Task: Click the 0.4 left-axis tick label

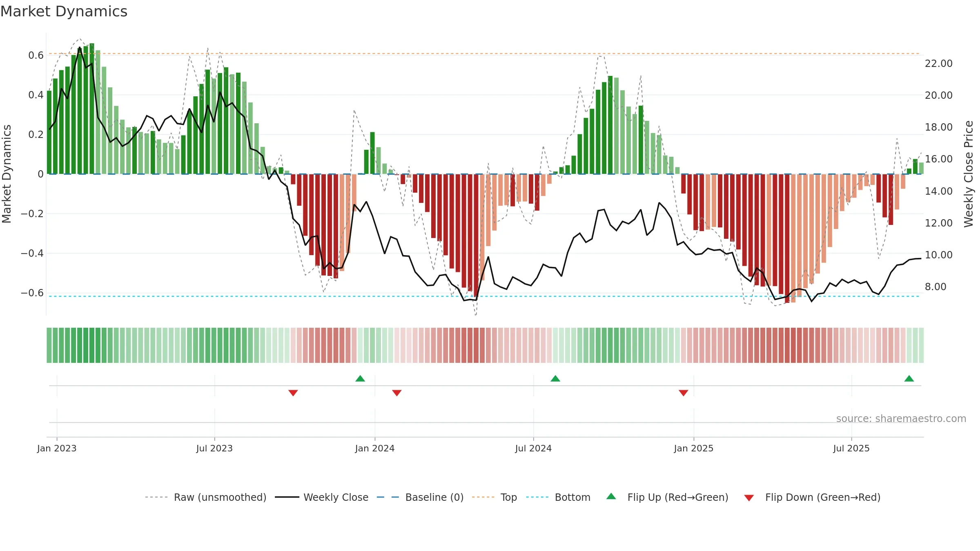Action: pyautogui.click(x=36, y=95)
